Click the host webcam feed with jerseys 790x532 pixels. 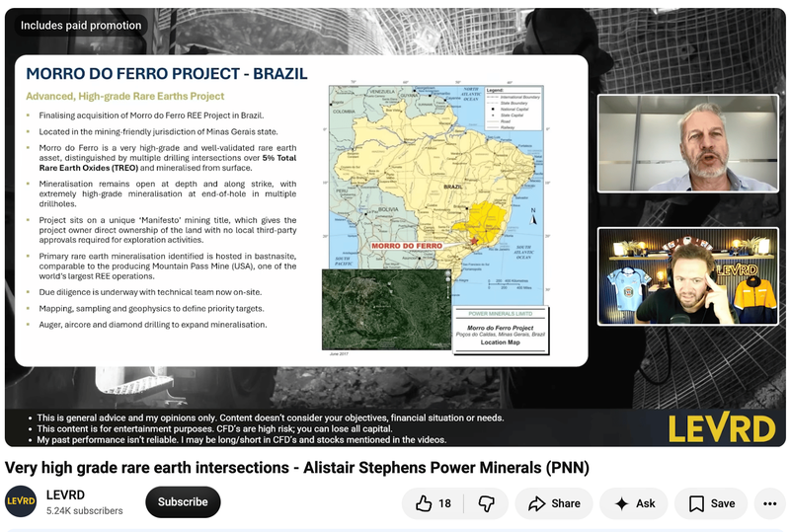(x=687, y=276)
